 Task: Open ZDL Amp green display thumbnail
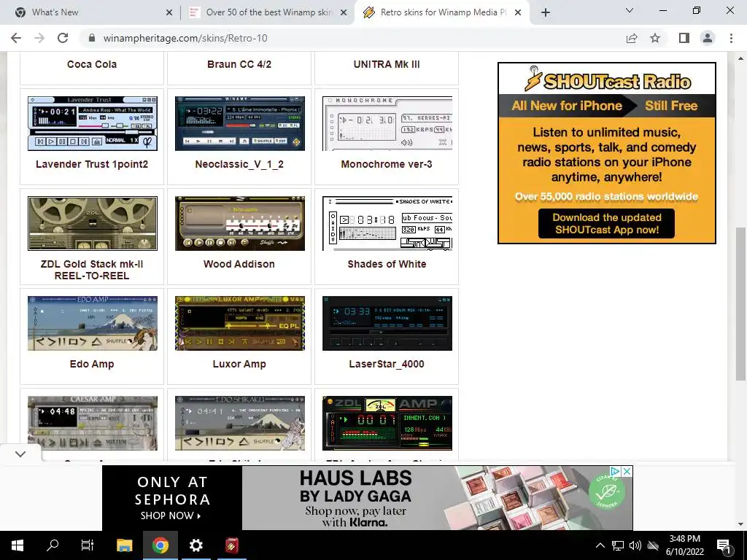387,424
